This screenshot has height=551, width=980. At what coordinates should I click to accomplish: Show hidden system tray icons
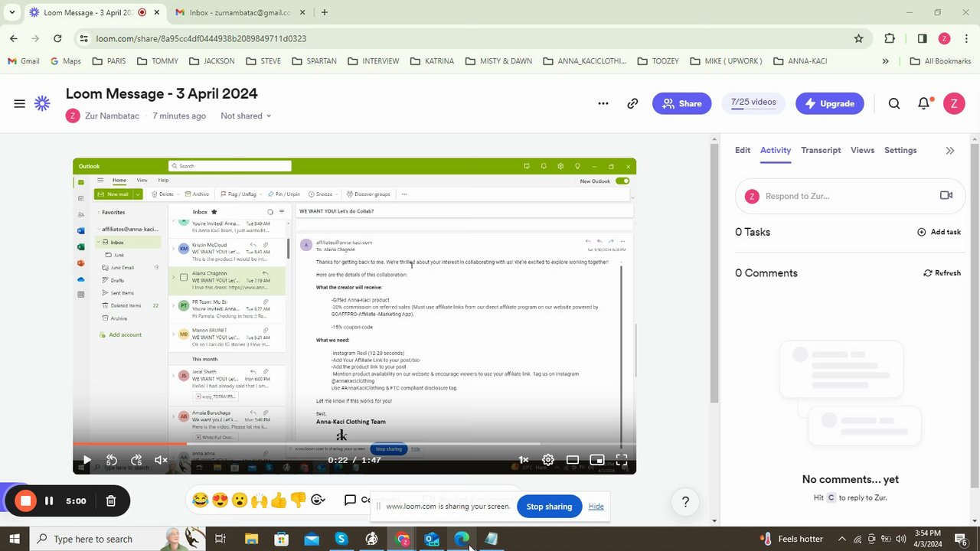[842, 539]
